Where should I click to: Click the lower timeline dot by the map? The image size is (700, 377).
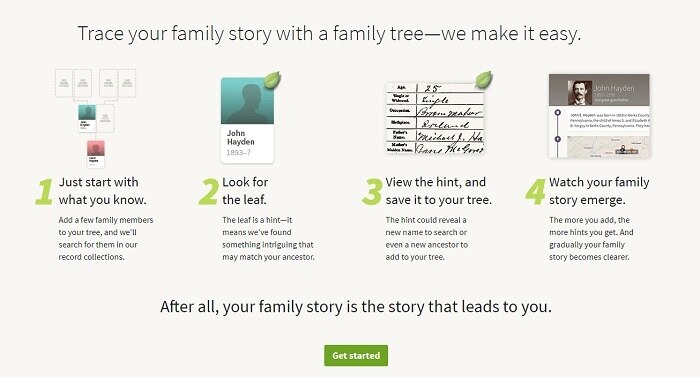[x=558, y=139]
